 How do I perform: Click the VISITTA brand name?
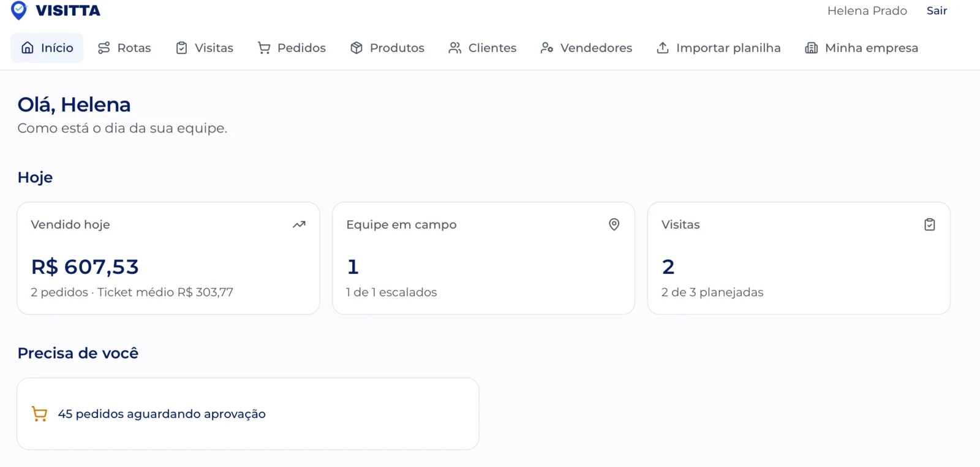pos(68,11)
